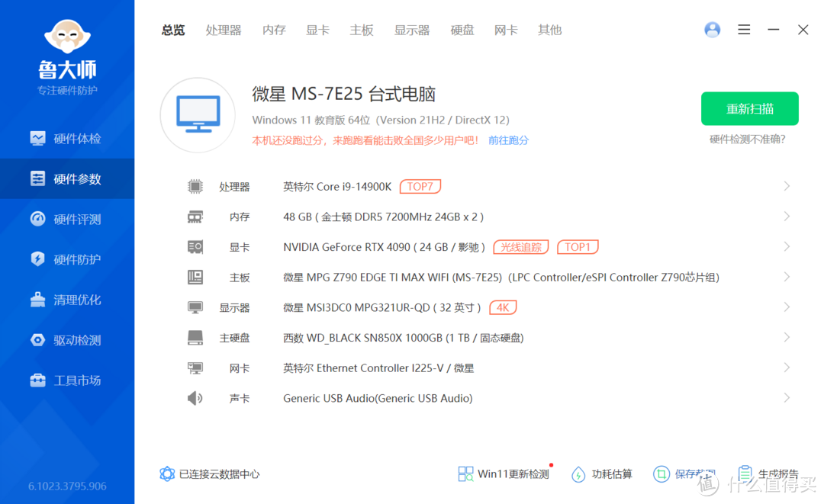The height and width of the screenshot is (504, 824).
Task: Click the 4K badge on display row
Action: (503, 307)
